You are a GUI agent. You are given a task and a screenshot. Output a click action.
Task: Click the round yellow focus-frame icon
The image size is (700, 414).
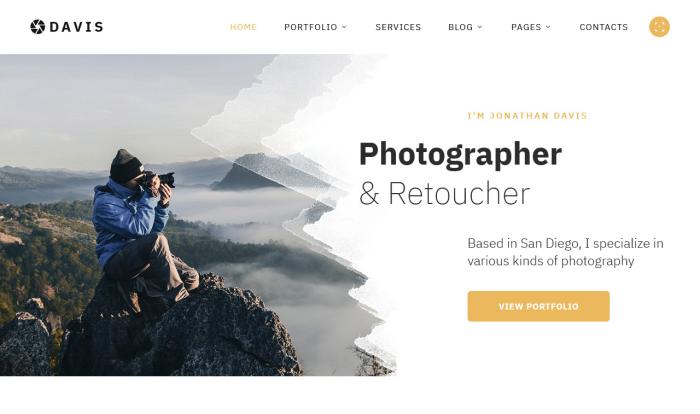659,27
